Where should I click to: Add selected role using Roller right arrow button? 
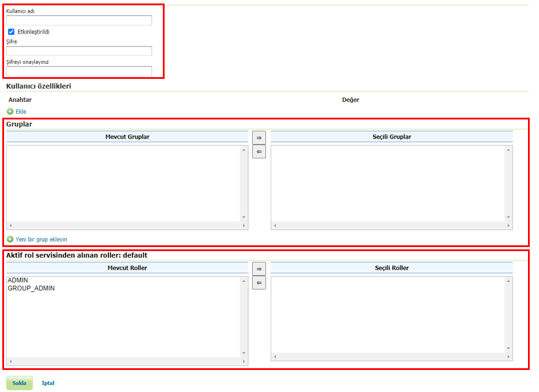(x=259, y=268)
